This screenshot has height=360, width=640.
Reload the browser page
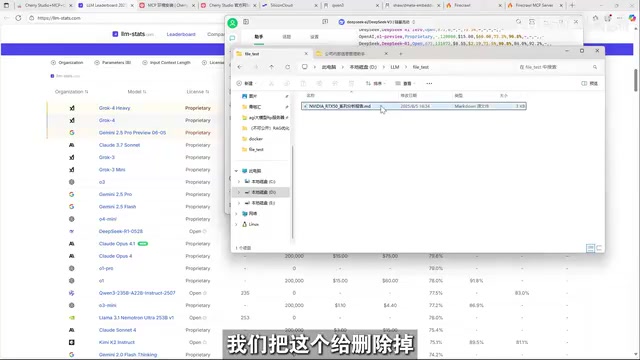[18, 18]
